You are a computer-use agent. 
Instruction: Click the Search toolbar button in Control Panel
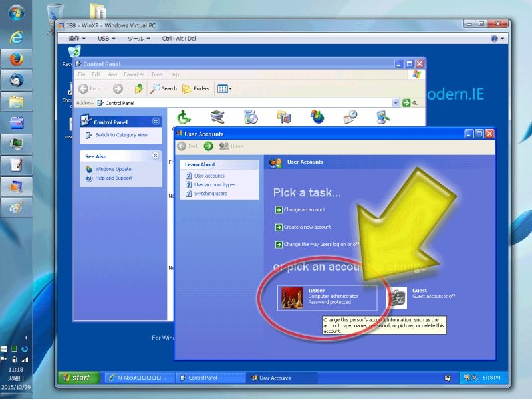(x=164, y=88)
